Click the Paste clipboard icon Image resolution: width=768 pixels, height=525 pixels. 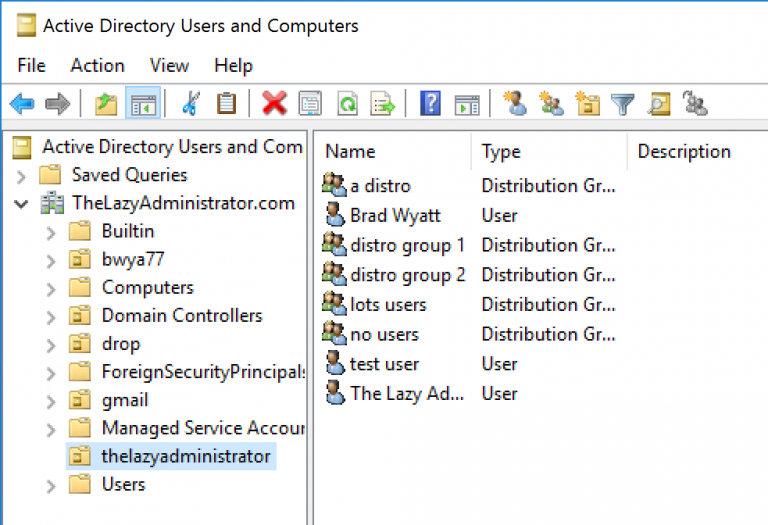[226, 104]
